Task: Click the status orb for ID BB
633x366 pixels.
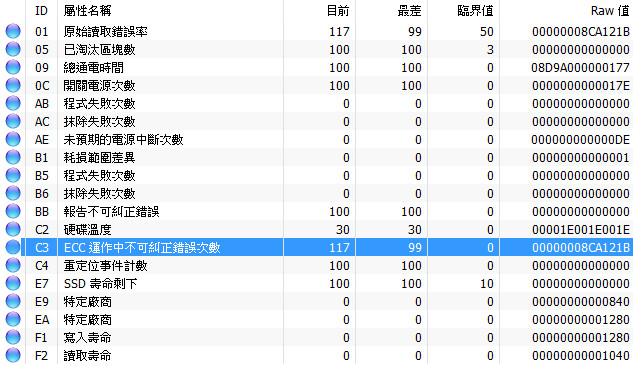Action: pyautogui.click(x=13, y=211)
